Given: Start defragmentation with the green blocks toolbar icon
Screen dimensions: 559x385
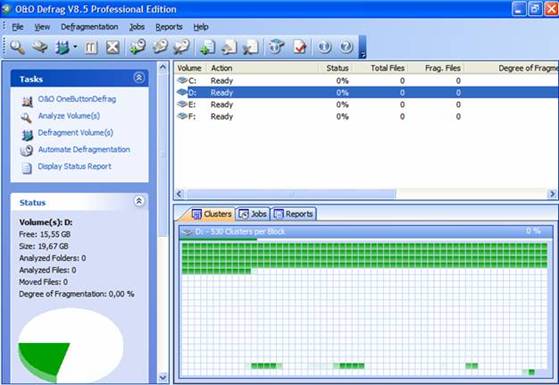Looking at the screenshot, I should pos(62,47).
